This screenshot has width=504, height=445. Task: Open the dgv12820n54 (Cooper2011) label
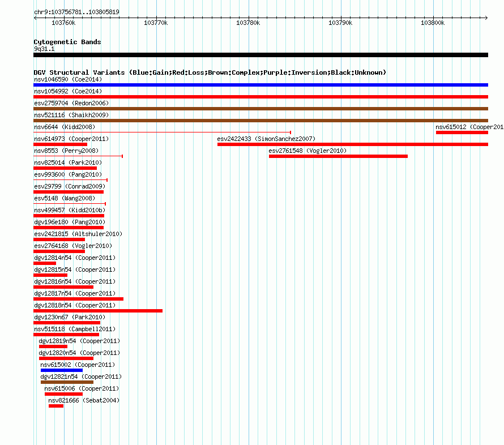click(79, 353)
